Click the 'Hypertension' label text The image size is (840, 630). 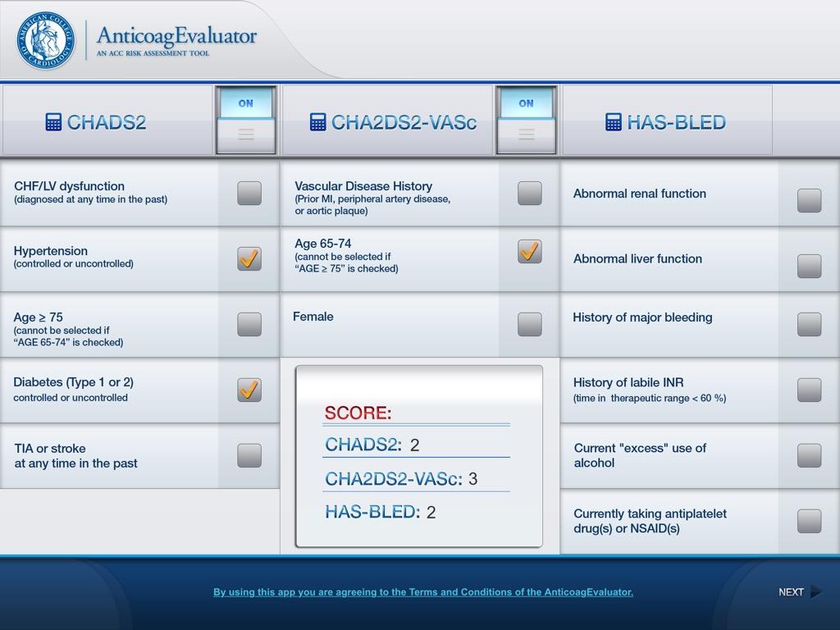click(x=50, y=251)
